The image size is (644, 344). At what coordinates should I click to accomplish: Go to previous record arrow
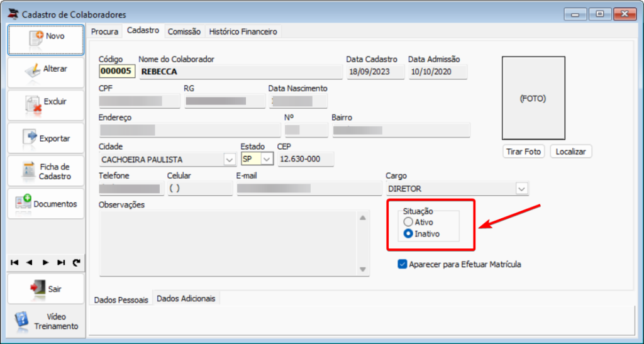[29, 263]
